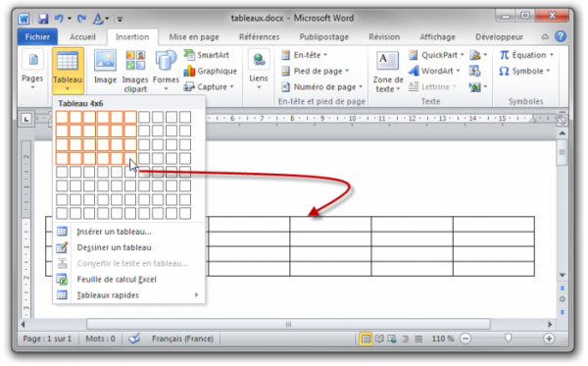588x366 pixels.
Task: Click the previous page browse button
Action: click(x=563, y=288)
